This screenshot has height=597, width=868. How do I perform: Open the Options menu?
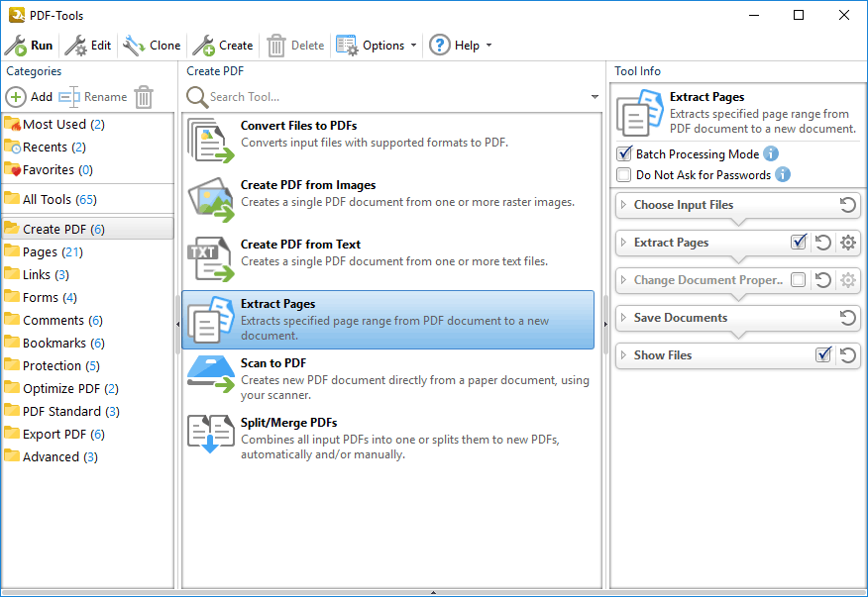click(376, 46)
